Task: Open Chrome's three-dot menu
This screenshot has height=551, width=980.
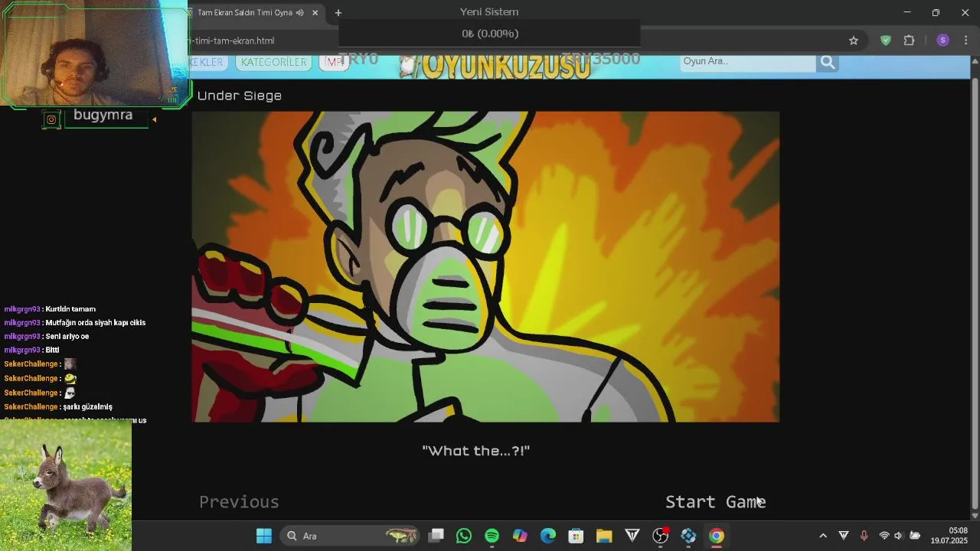Action: pyautogui.click(x=965, y=41)
